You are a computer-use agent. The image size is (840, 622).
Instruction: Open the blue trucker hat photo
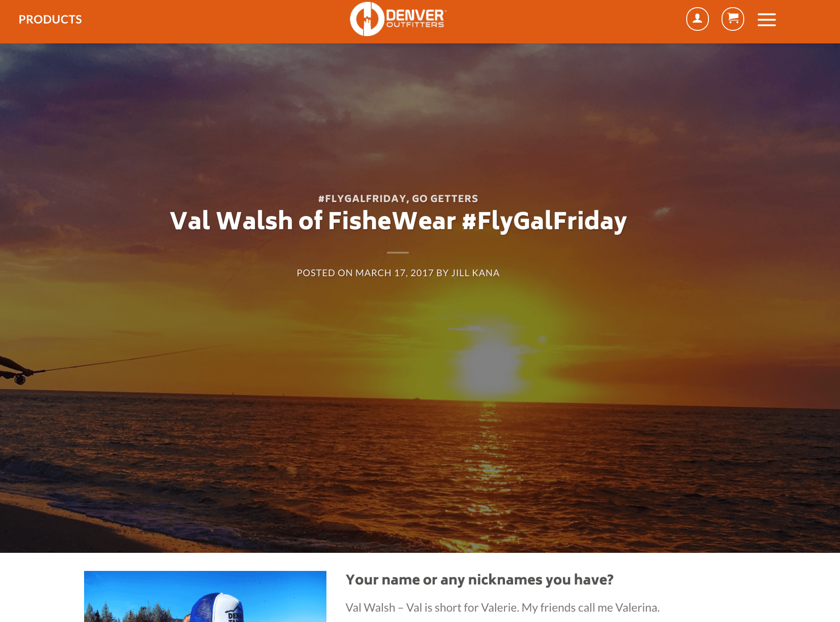point(205,596)
